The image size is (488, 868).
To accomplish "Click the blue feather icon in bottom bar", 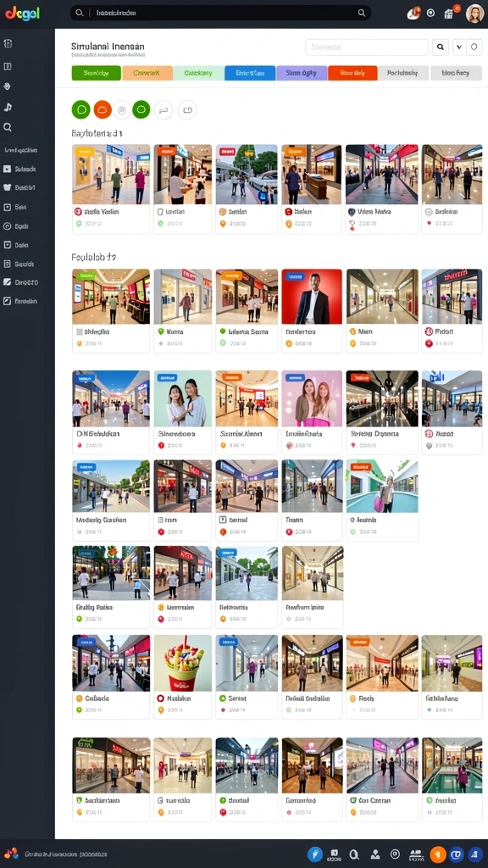I will click(315, 854).
